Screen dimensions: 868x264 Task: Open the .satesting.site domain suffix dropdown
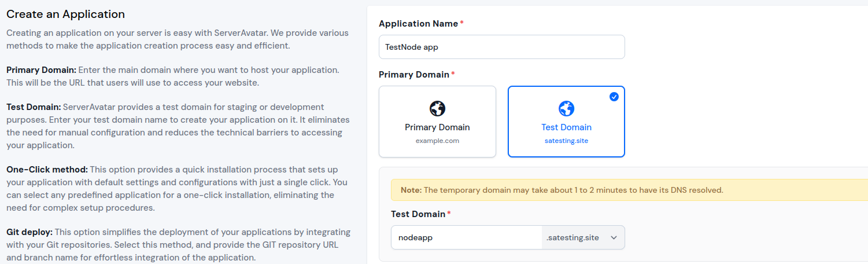pyautogui.click(x=583, y=237)
